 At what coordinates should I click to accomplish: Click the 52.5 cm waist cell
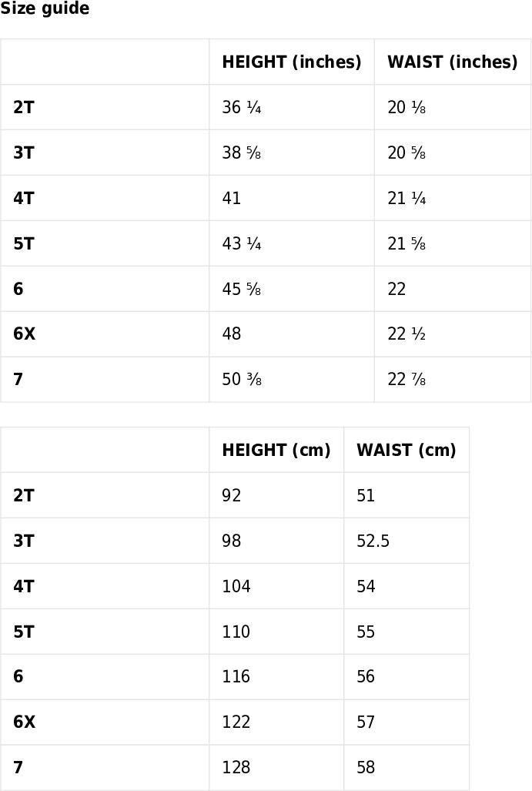(x=373, y=541)
